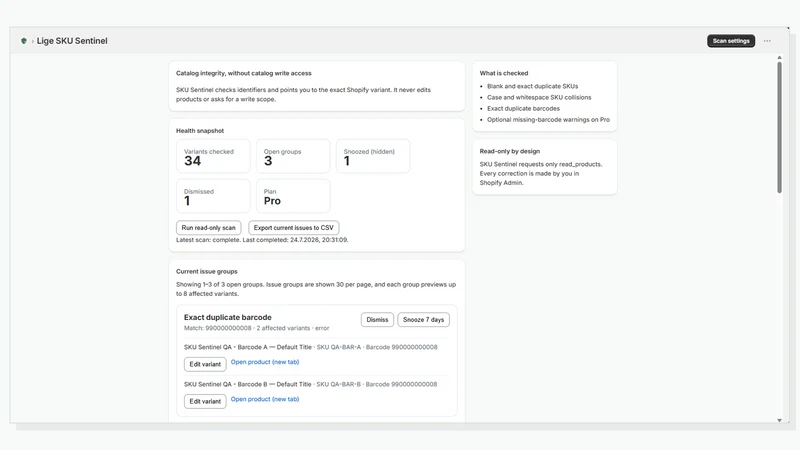Dismiss the Exact duplicate barcode group
The width and height of the screenshot is (800, 450).
tap(377, 319)
